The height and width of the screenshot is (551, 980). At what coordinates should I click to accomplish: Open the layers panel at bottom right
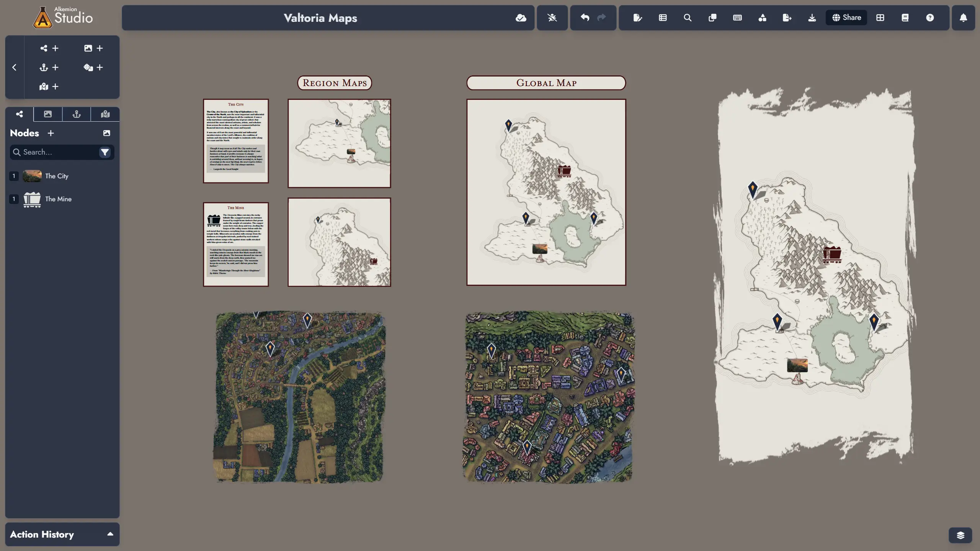tap(960, 535)
